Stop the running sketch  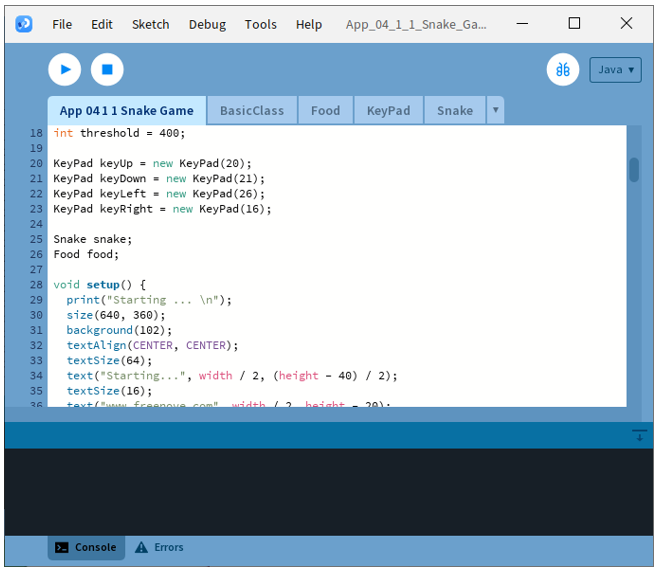107,70
